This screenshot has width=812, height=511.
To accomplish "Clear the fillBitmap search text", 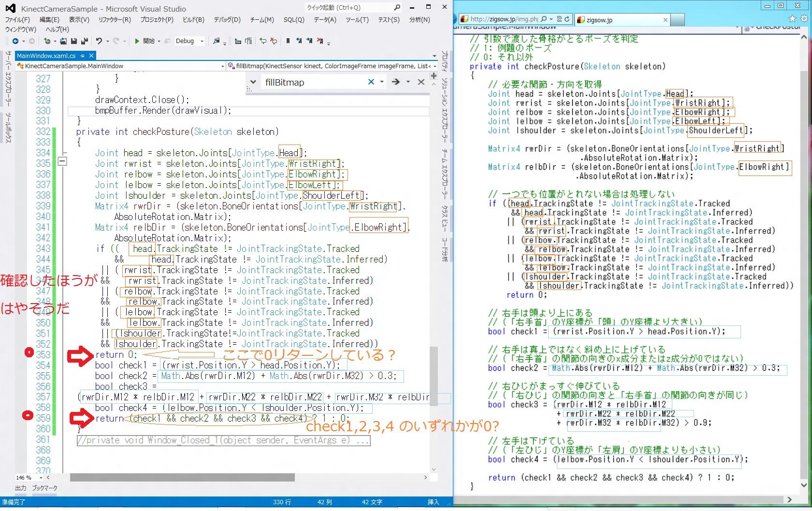I will point(371,82).
